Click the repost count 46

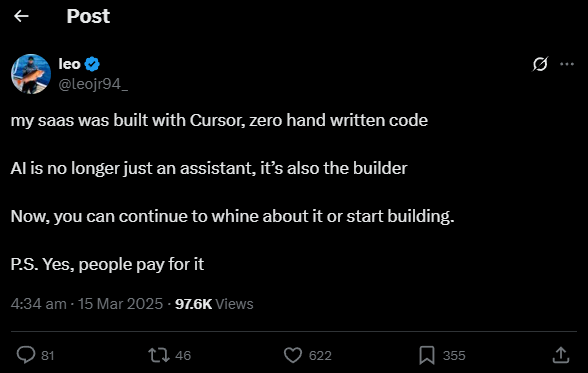[x=183, y=355]
